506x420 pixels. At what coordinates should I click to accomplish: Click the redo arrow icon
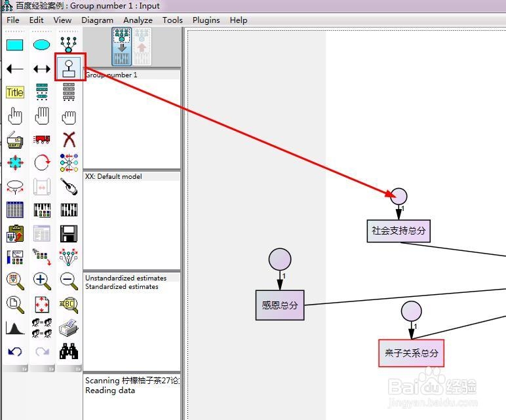pos(42,351)
